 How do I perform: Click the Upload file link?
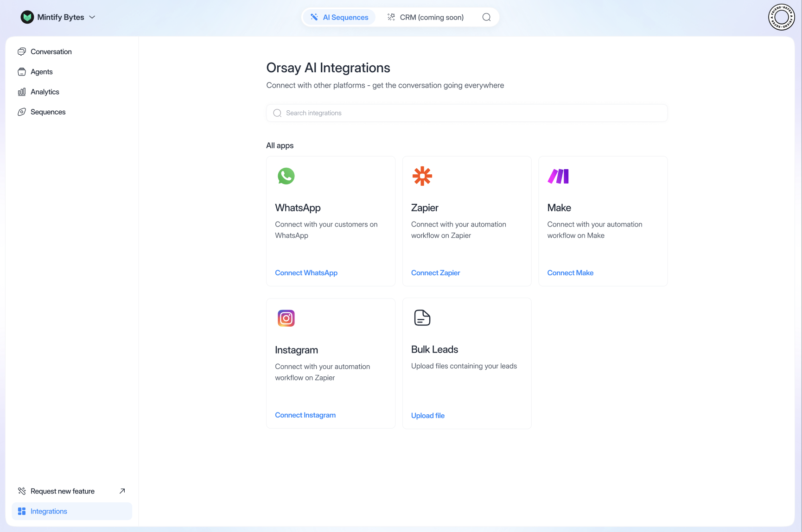(428, 416)
